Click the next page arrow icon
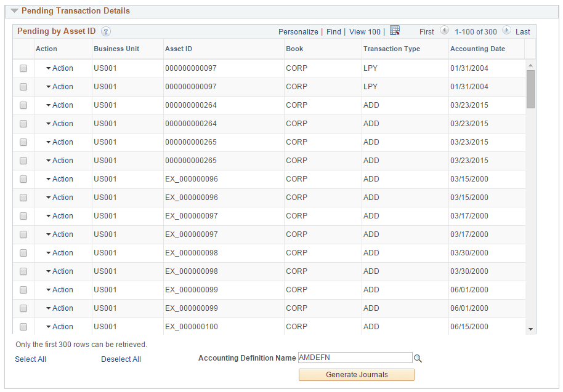563x392 pixels. (x=506, y=31)
